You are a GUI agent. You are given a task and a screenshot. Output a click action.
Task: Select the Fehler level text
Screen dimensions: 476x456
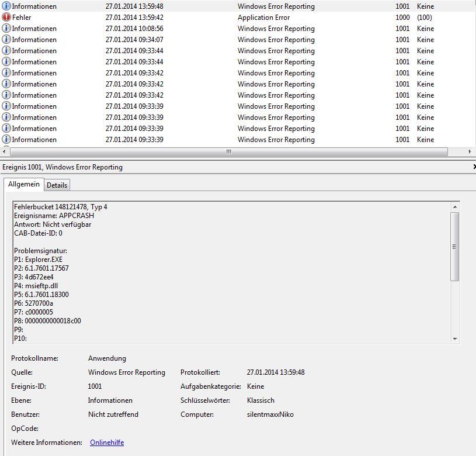[x=22, y=18]
